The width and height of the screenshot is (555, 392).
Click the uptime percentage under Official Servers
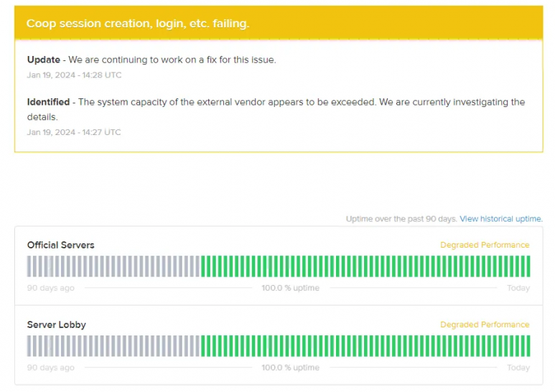290,288
